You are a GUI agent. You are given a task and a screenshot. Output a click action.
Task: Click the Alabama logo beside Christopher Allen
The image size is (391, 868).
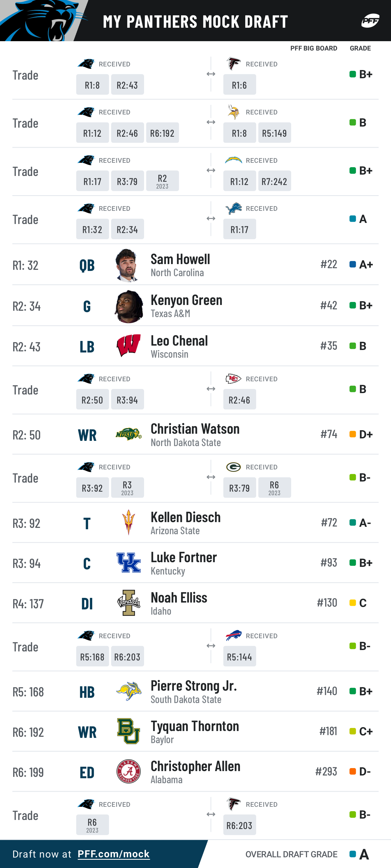[128, 771]
